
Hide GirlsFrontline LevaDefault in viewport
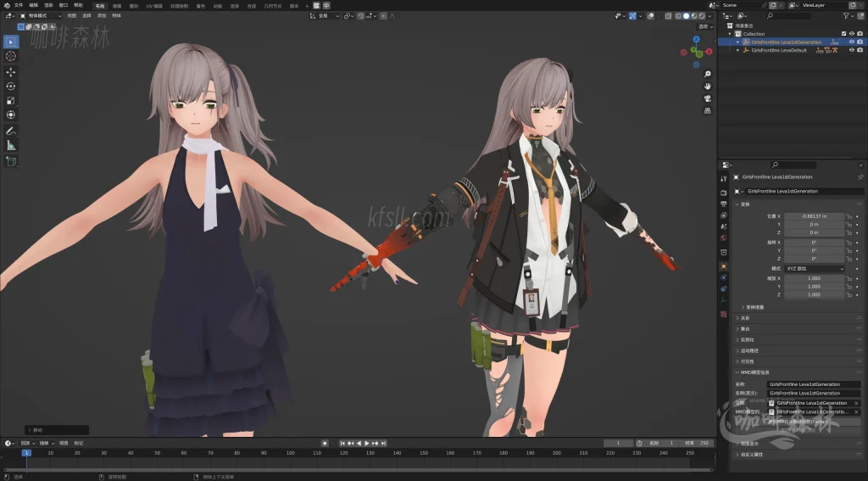851,50
